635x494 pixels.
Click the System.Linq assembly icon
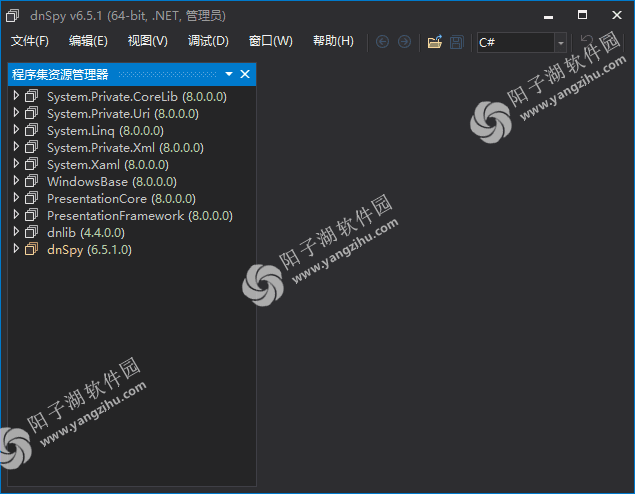[x=32, y=130]
